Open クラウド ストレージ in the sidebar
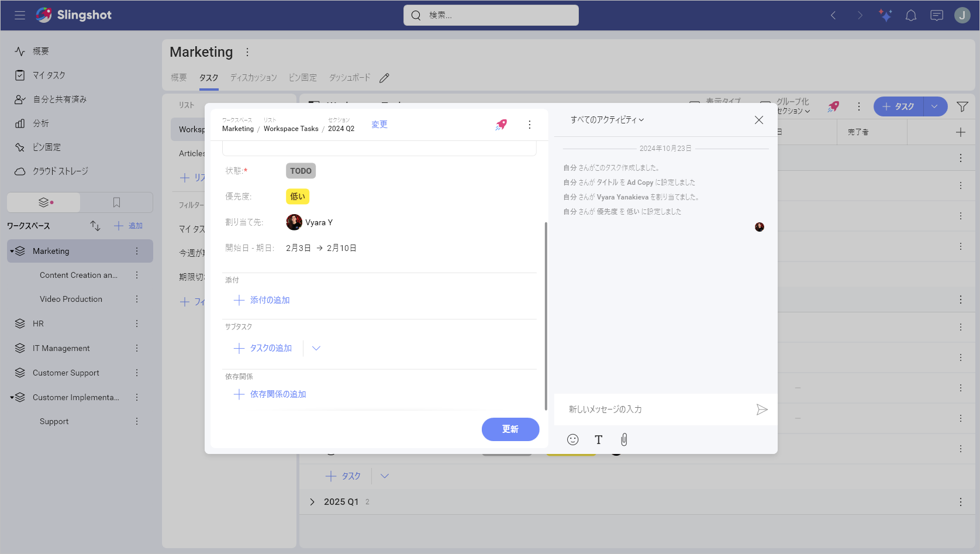This screenshot has width=980, height=554. [x=60, y=171]
